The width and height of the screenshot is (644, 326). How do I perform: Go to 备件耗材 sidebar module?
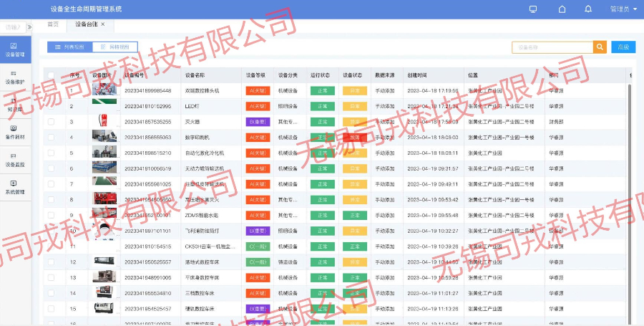point(14,132)
